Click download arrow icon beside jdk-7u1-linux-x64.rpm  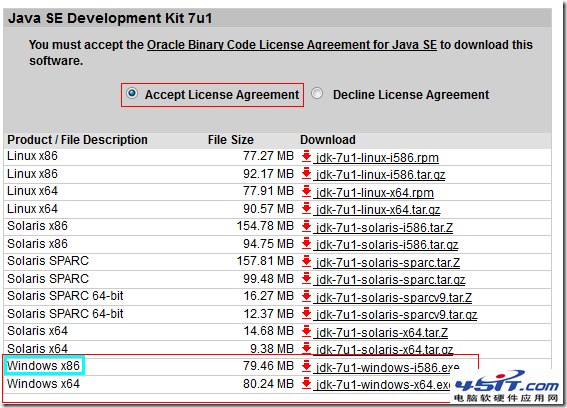(x=306, y=191)
